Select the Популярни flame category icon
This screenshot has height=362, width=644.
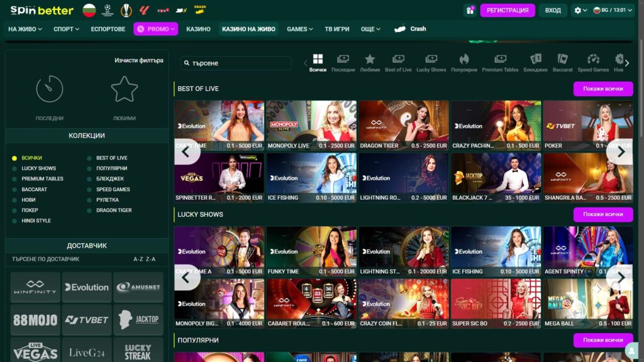(x=464, y=59)
